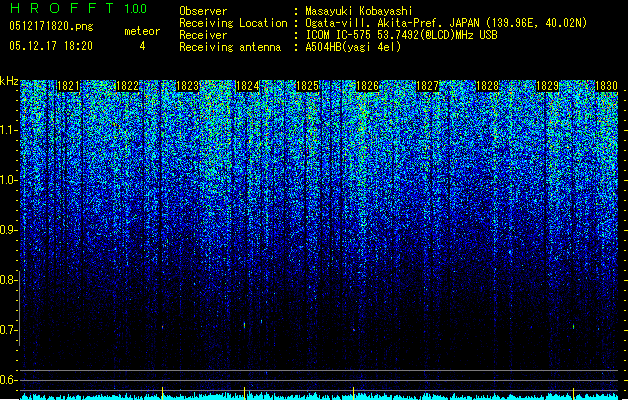
Task: Click the HROFFT program title
Action: pos(63,8)
